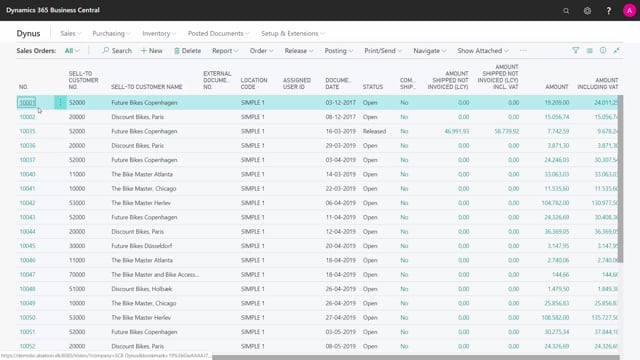Image resolution: width=640 pixels, height=360 pixels.
Task: Open the search magnifier in top bar
Action: tap(566, 11)
